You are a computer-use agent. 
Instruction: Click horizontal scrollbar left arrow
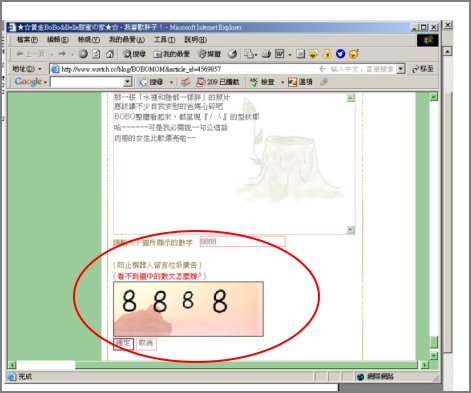[x=12, y=365]
